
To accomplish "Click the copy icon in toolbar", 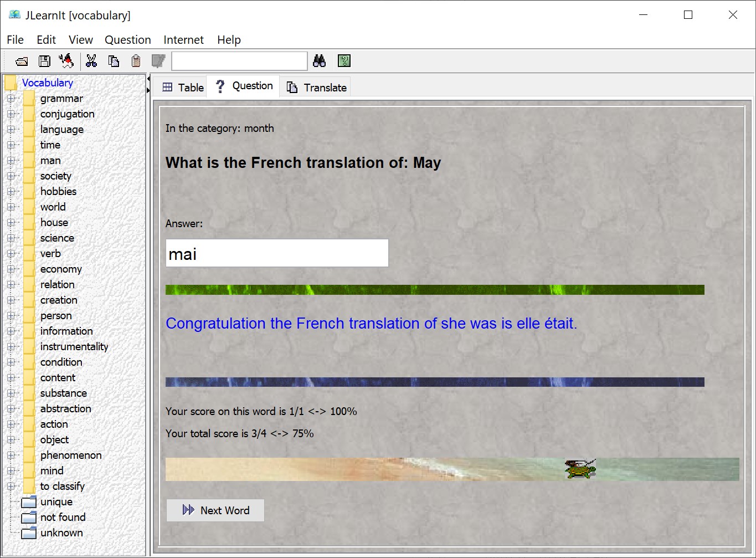I will [114, 61].
